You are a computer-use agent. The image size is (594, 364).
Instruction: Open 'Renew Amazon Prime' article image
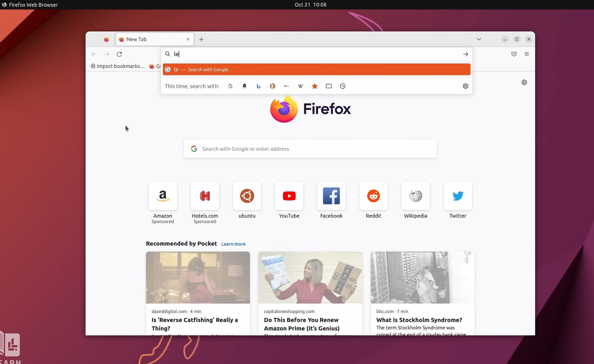point(310,278)
